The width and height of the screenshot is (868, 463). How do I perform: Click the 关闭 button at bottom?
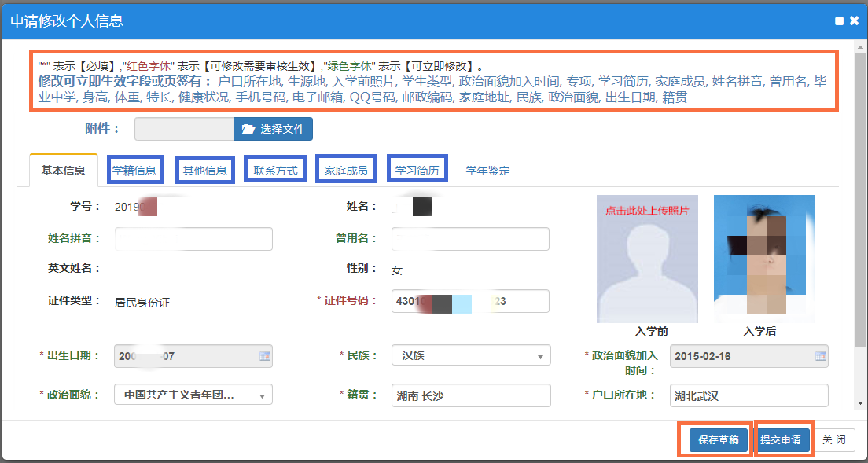[x=833, y=440]
